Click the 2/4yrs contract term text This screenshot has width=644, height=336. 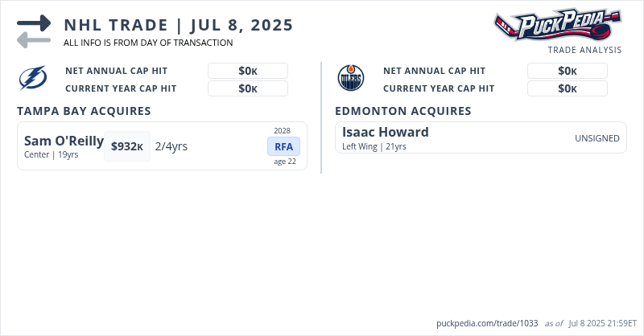tap(171, 146)
